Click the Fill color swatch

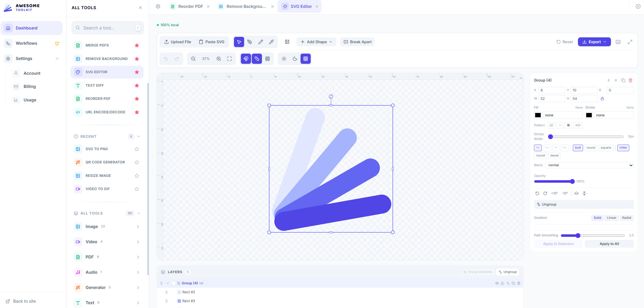click(x=538, y=115)
